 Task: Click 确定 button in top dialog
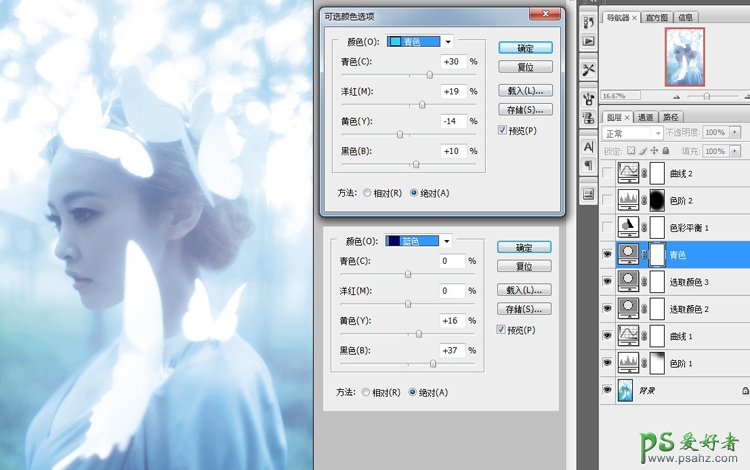(525, 48)
